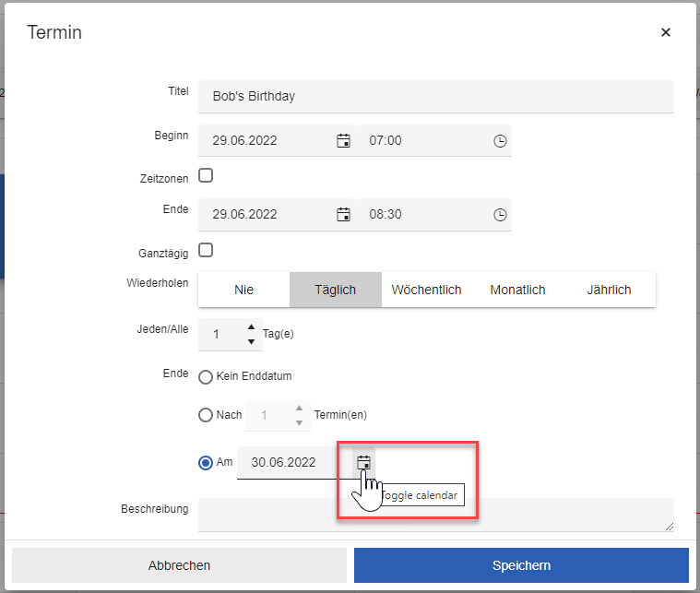The image size is (700, 593).
Task: Increase the Nach Termin(en) count
Action: point(299,408)
